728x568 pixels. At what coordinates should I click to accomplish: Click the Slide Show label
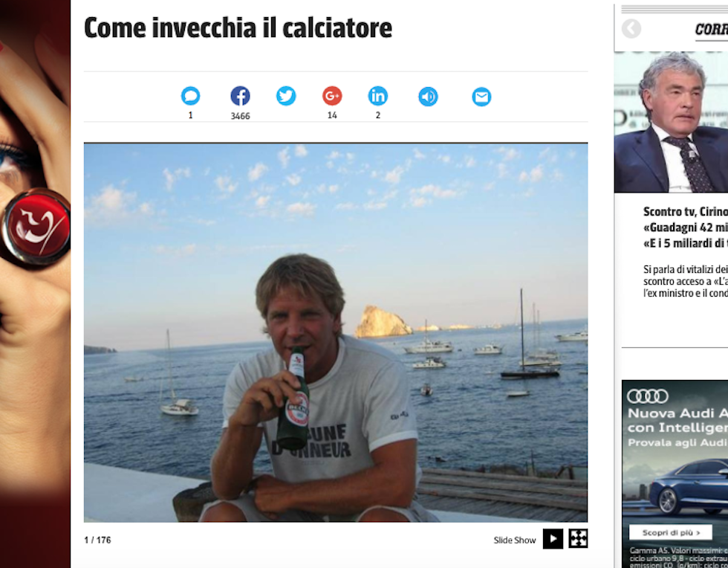[x=514, y=540]
